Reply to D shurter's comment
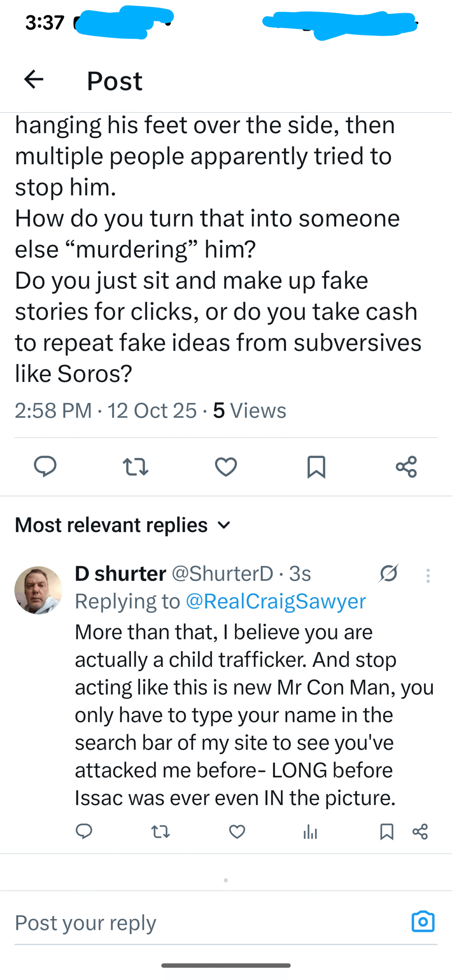 pyautogui.click(x=84, y=831)
